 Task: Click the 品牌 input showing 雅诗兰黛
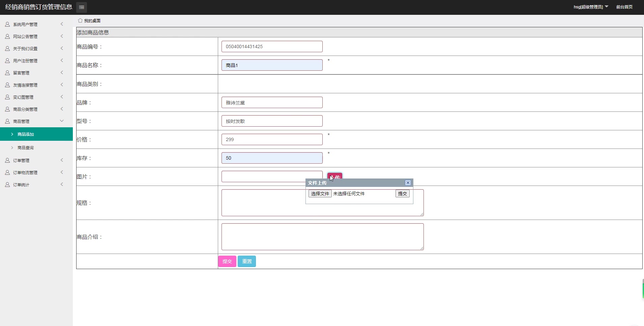click(x=271, y=102)
